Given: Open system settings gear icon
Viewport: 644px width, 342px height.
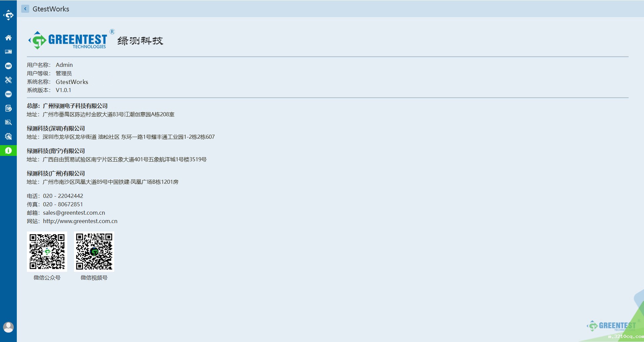Looking at the screenshot, I should pos(8,136).
